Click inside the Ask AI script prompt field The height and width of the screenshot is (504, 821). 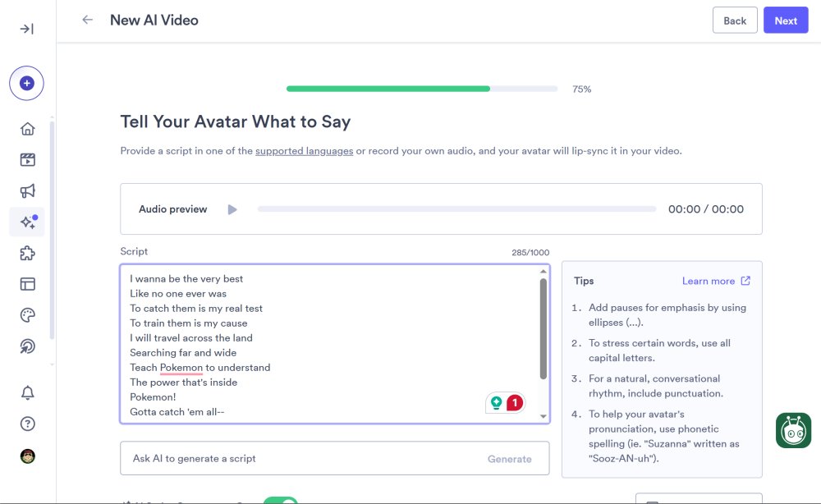pyautogui.click(x=300, y=459)
